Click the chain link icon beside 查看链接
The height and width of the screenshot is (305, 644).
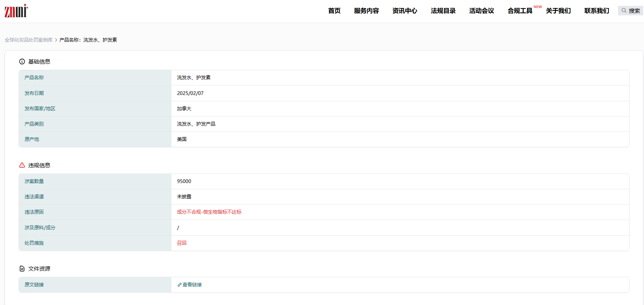179,285
